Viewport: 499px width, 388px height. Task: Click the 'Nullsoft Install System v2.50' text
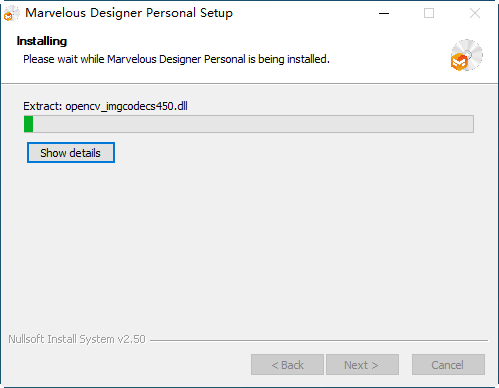coord(77,339)
